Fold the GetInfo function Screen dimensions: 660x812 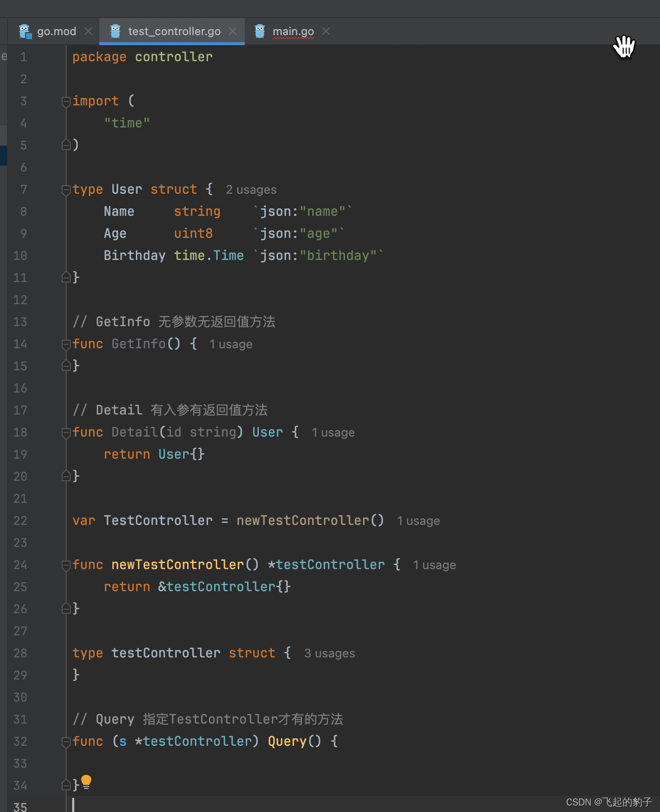(x=66, y=344)
